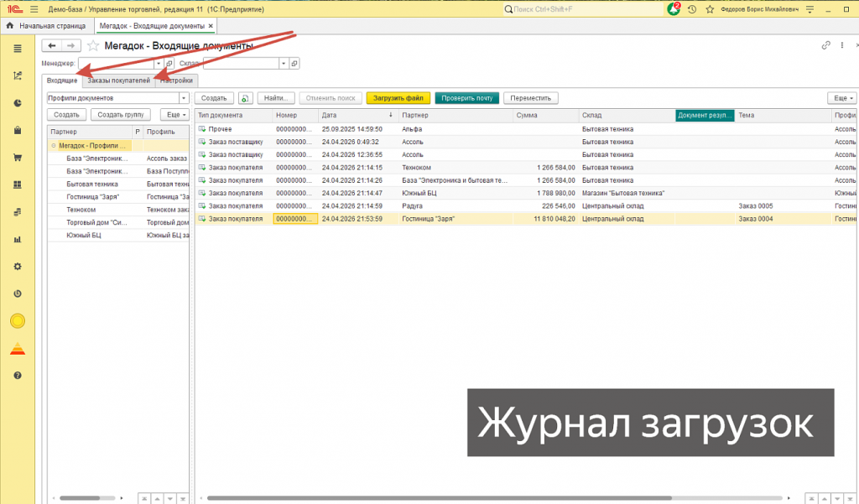This screenshot has width=859, height=504.
Task: Click the open button beside the Склад field
Action: pyautogui.click(x=294, y=64)
